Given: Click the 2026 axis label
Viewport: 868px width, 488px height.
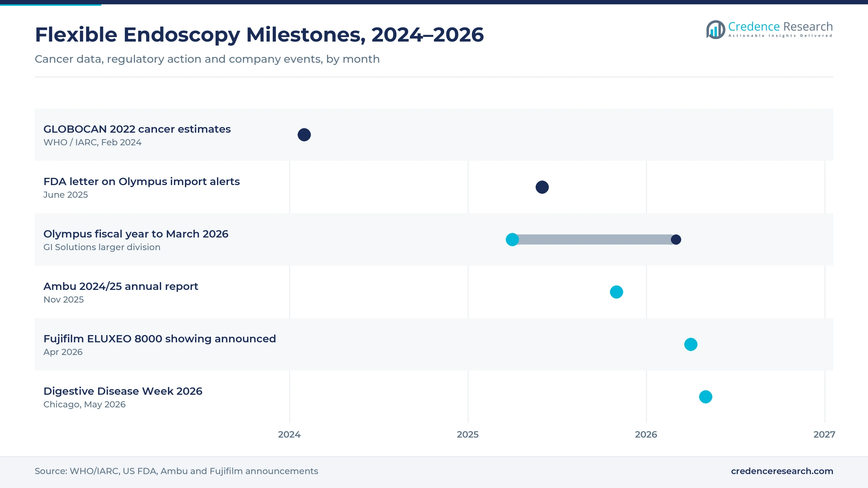Looking at the screenshot, I should 646,435.
